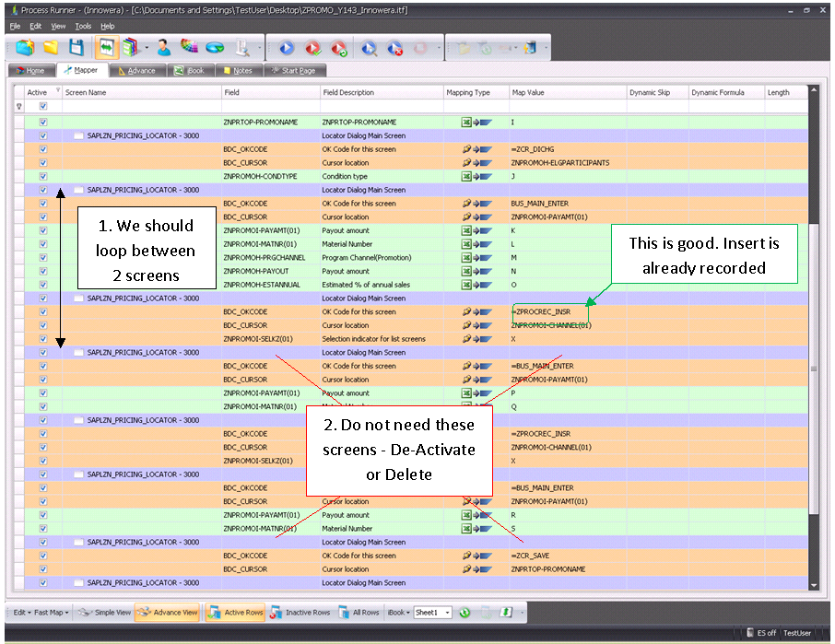Click the Field Description column header
Image resolution: width=835 pixels, height=644 pixels.
[348, 92]
